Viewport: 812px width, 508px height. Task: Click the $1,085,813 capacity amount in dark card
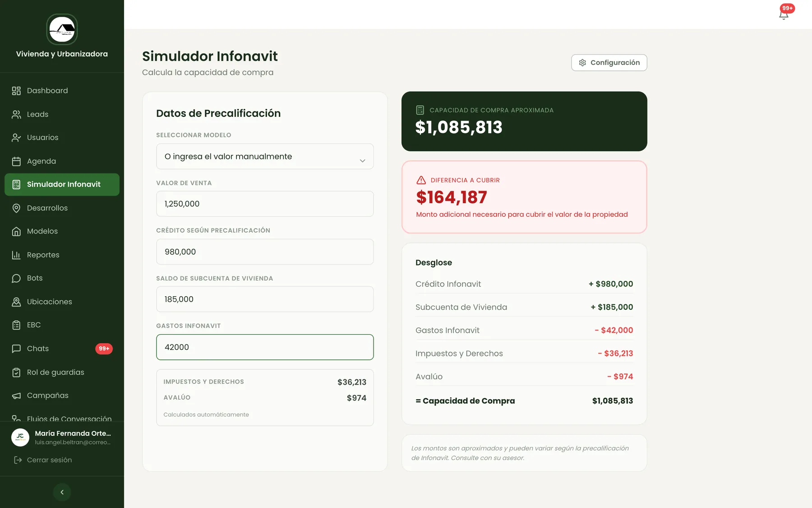tap(459, 127)
